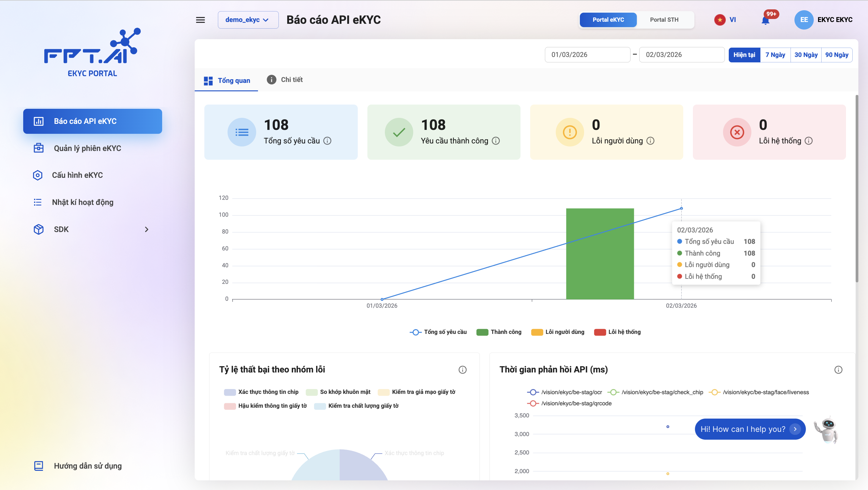Image resolution: width=868 pixels, height=490 pixels.
Task: Click the Tổng quan grid icon
Action: click(208, 81)
